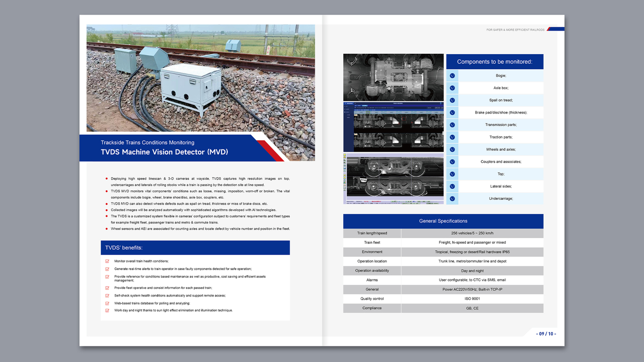644x362 pixels.
Task: Toggle checkbox for conditions based maintenance reference
Action: tap(107, 277)
